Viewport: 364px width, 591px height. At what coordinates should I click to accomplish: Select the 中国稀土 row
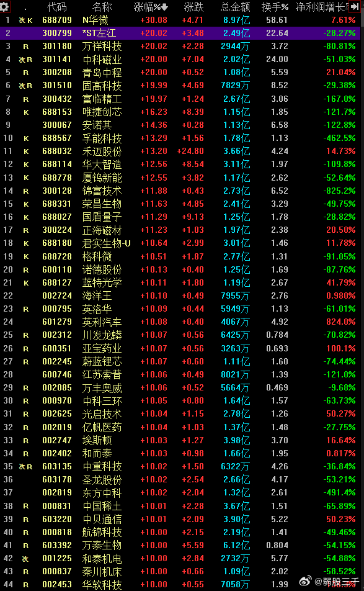click(180, 506)
